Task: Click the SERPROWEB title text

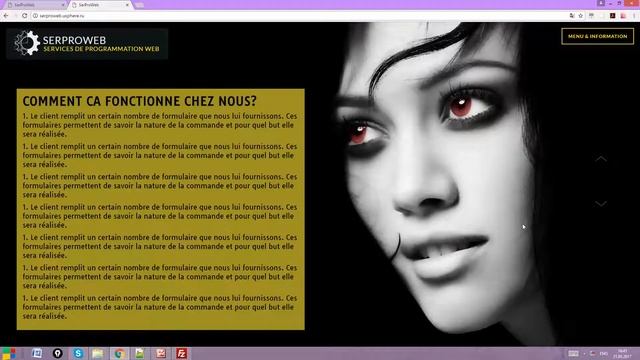Action: coord(74,40)
